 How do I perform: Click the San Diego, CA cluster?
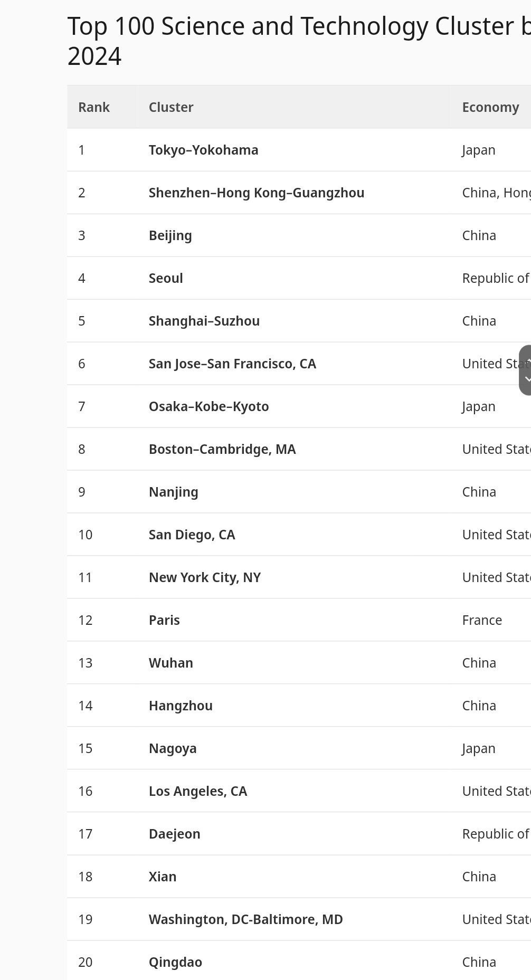192,535
